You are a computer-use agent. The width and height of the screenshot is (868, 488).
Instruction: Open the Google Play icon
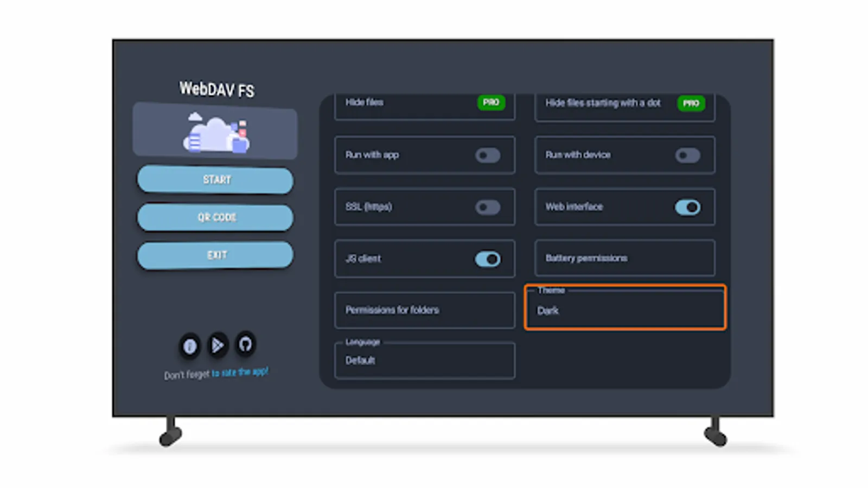[x=218, y=348]
